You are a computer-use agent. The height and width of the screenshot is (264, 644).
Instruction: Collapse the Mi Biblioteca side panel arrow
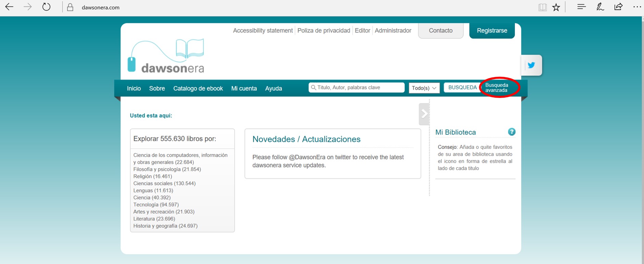pyautogui.click(x=424, y=114)
